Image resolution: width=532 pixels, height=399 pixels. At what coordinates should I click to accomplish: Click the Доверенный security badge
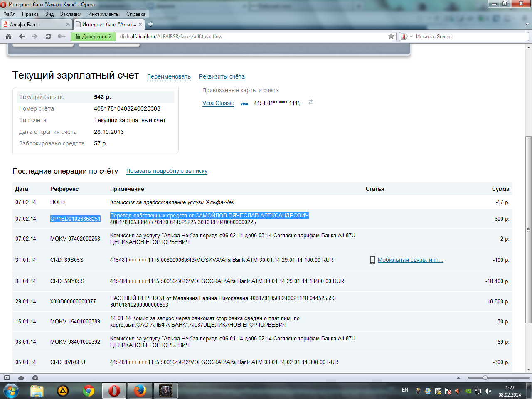(94, 37)
